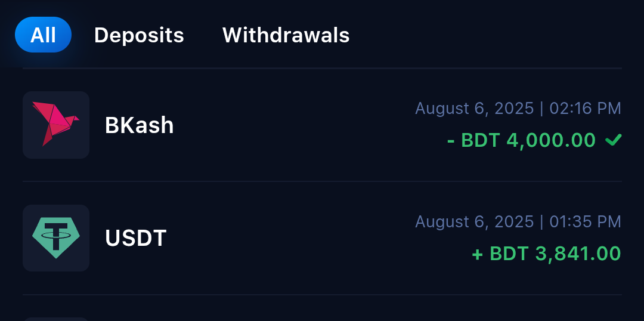Click the + BDT 3,841.00 deposit amount
This screenshot has height=321, width=644.
(546, 254)
